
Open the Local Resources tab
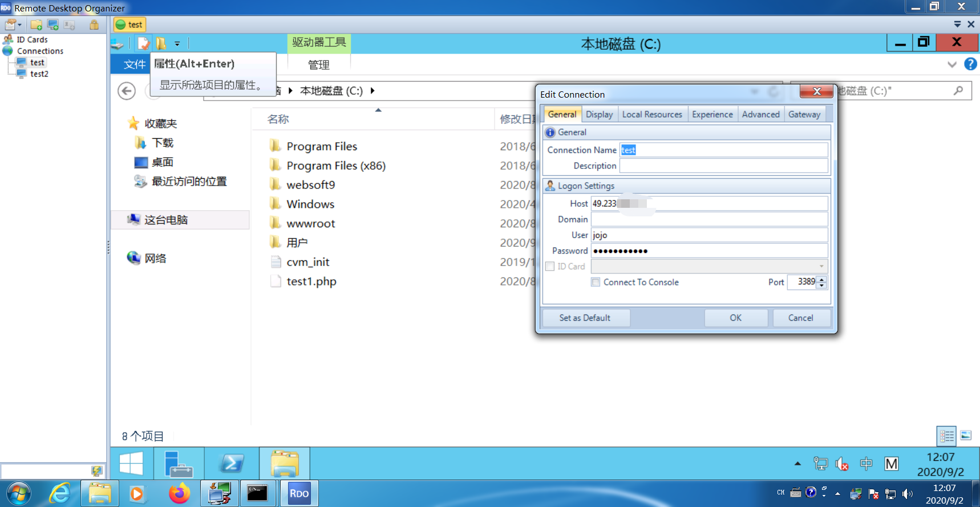click(652, 114)
